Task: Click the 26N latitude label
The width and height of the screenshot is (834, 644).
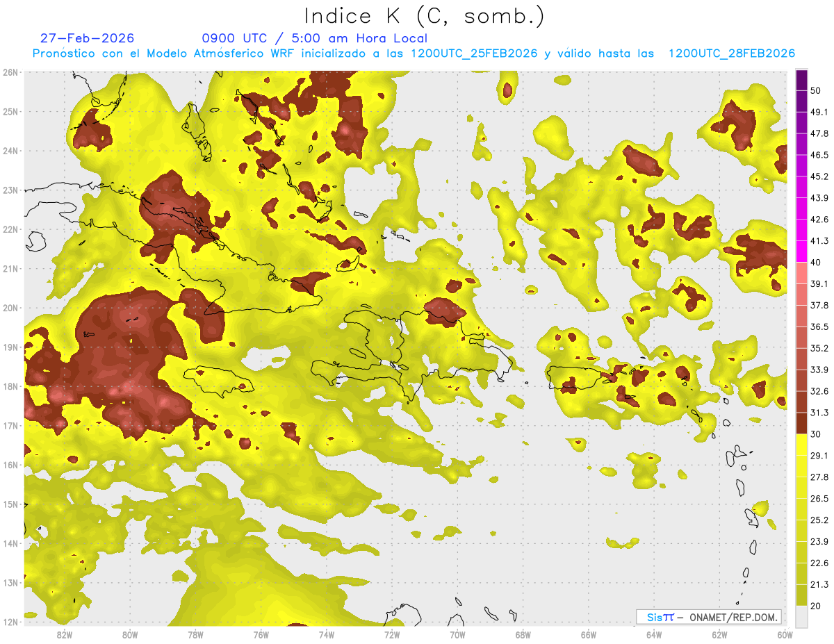Action: (x=10, y=72)
